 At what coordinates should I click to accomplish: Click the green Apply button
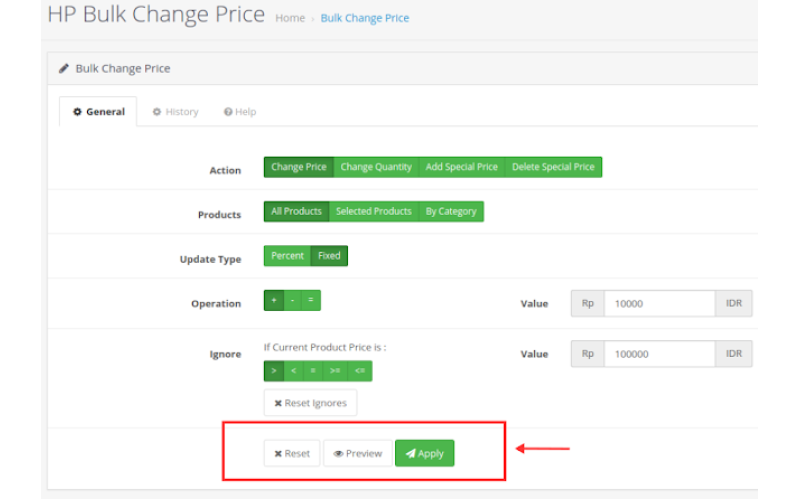pyautogui.click(x=424, y=454)
